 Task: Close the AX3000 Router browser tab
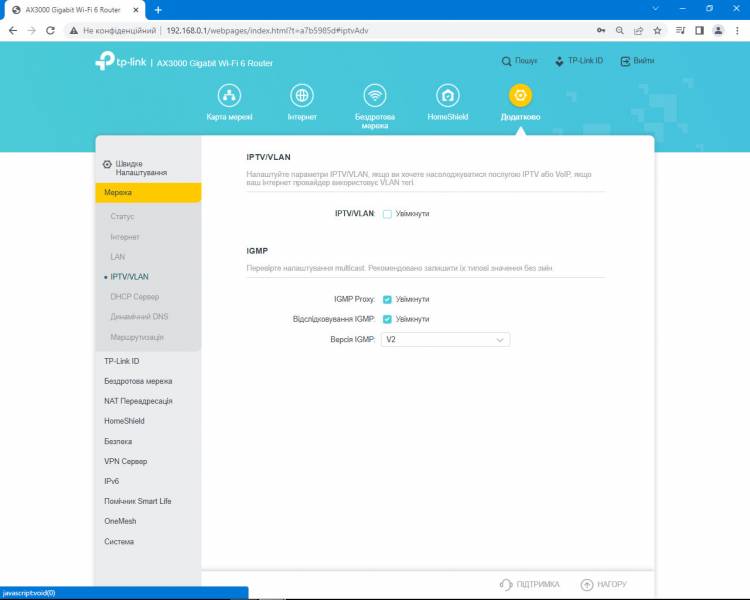click(x=136, y=10)
